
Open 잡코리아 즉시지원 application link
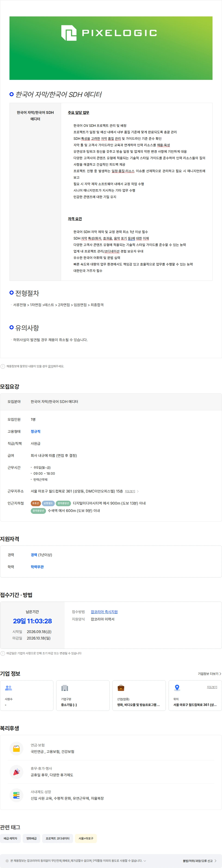coord(104,612)
